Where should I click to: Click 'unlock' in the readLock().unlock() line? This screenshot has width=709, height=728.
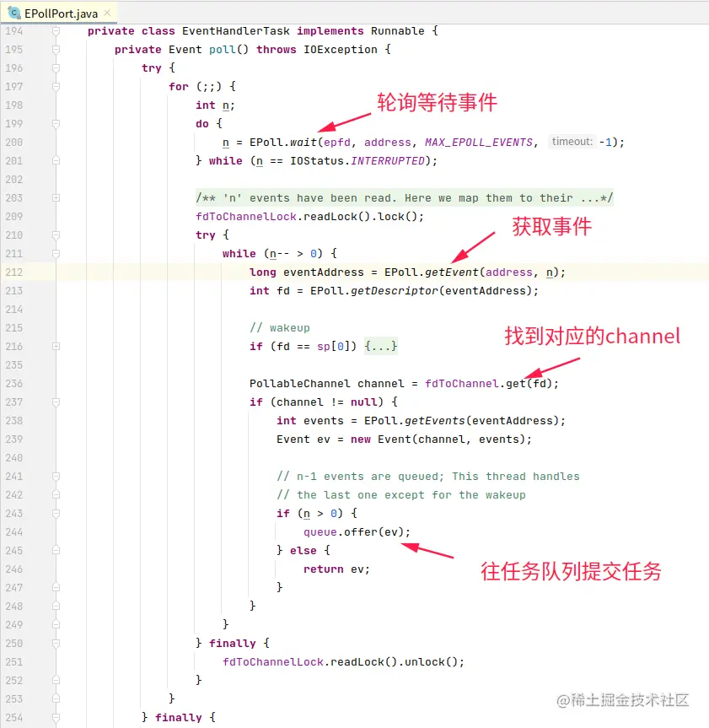(425, 662)
